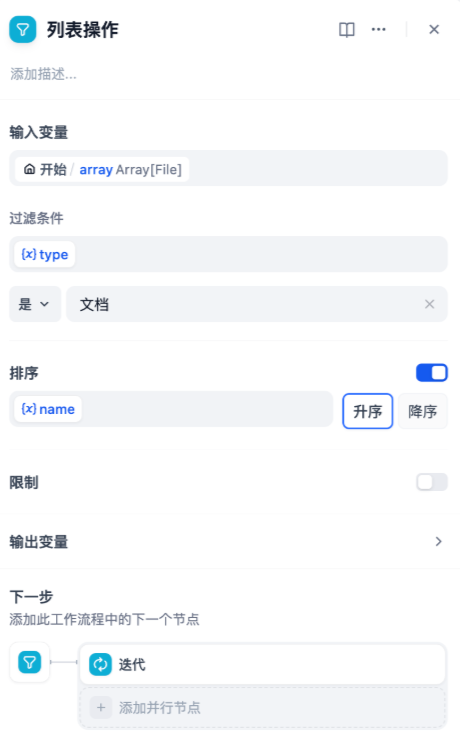Disable the 排序 sorting toggle

(431, 373)
